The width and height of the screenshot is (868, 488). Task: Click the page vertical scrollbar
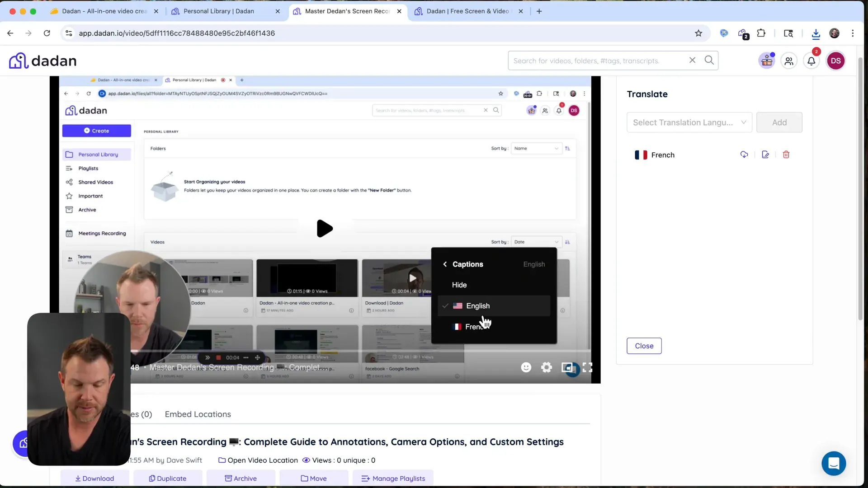pyautogui.click(x=860, y=190)
